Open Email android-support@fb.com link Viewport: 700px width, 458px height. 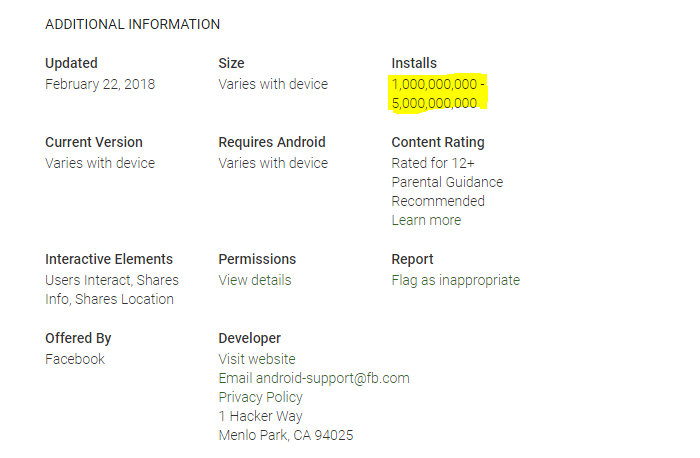click(314, 378)
